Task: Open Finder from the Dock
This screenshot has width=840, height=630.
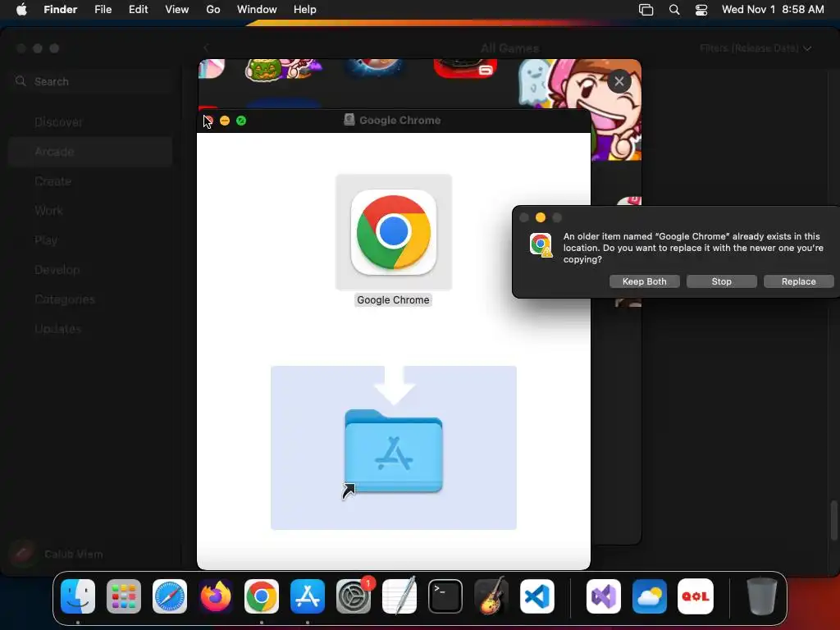Action: pyautogui.click(x=78, y=596)
